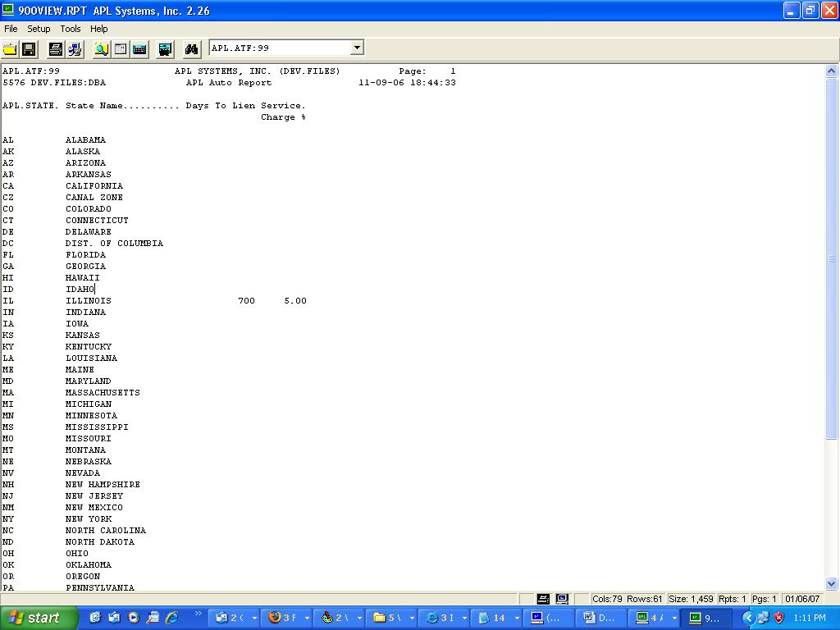Click the NEW HAMPSHIRE state name
The height and width of the screenshot is (630, 840).
[103, 484]
